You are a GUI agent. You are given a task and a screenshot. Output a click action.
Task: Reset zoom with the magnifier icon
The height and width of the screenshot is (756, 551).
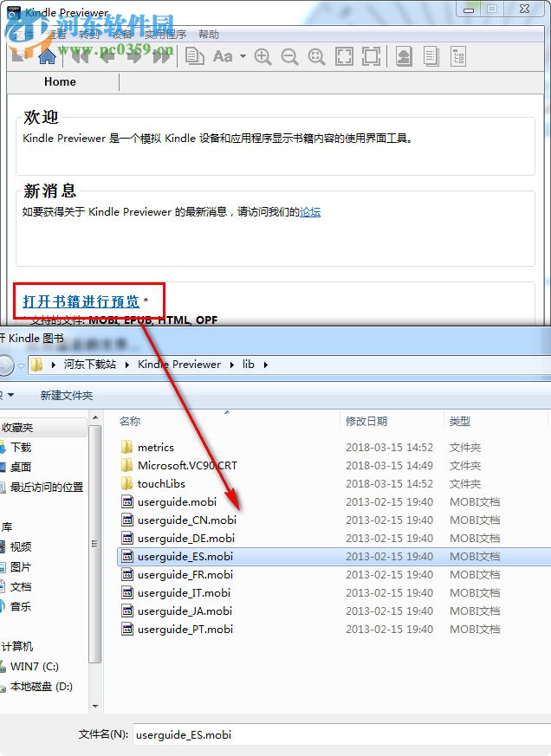pos(316,56)
